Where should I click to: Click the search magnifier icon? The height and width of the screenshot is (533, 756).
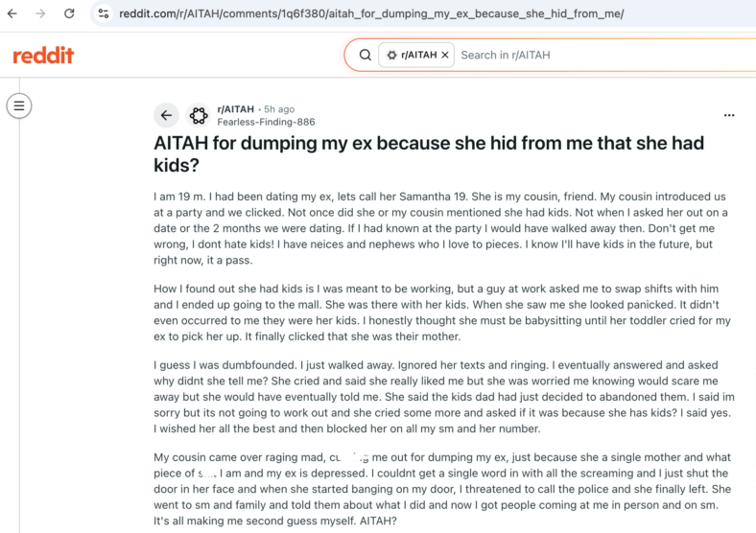point(366,55)
